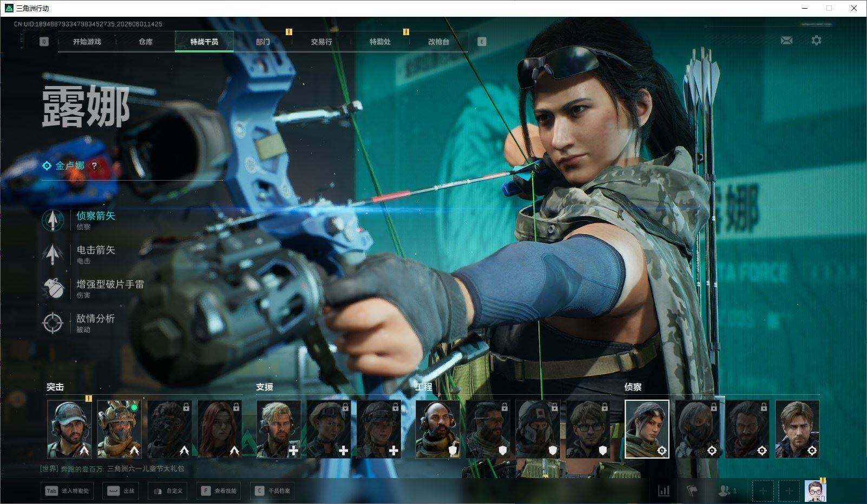The image size is (867, 504).
Task: Select the 增强型破片手雷 grenade icon
Action: click(x=52, y=288)
